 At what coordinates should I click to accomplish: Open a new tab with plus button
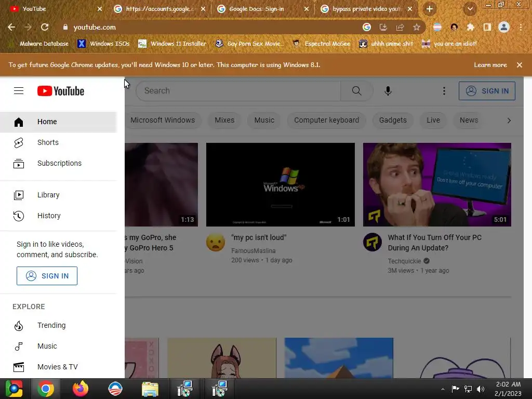[430, 9]
